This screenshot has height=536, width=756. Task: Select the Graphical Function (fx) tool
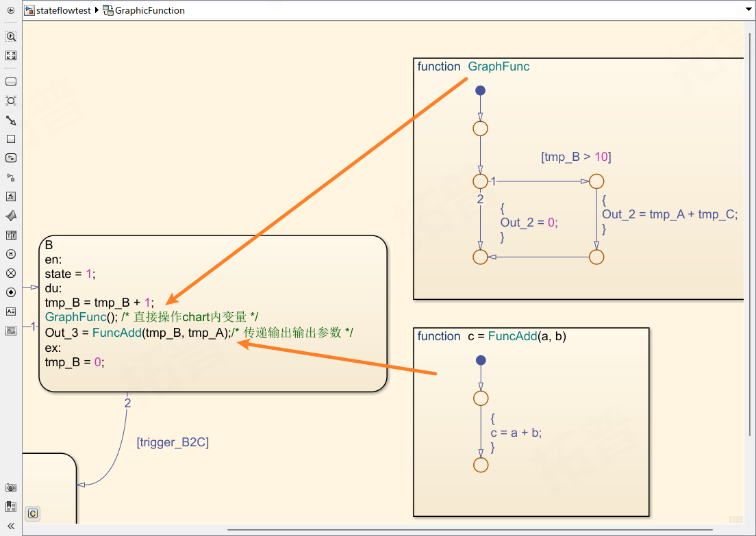pyautogui.click(x=11, y=196)
